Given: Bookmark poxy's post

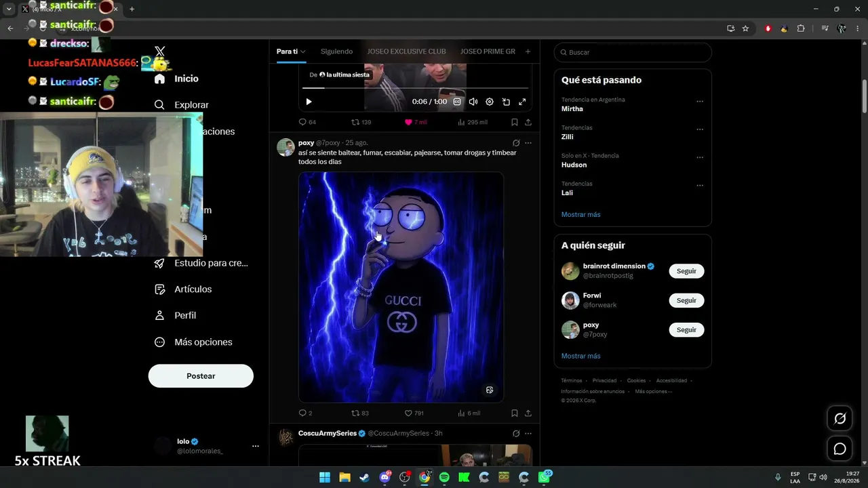Looking at the screenshot, I should pyautogui.click(x=515, y=413).
